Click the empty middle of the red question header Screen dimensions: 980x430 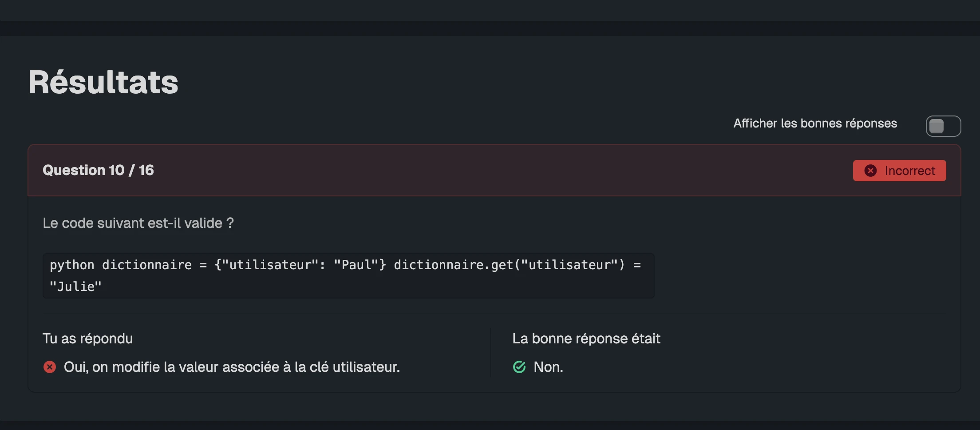point(488,170)
